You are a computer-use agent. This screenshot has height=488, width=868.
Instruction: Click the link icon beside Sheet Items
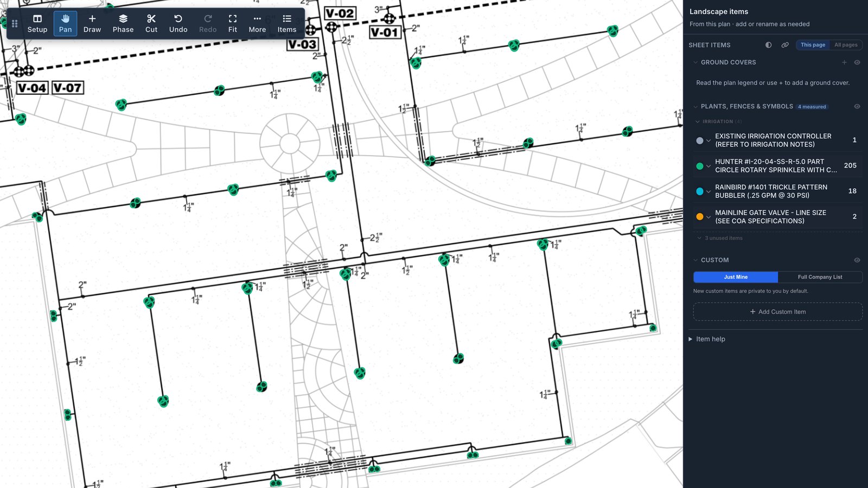click(785, 45)
